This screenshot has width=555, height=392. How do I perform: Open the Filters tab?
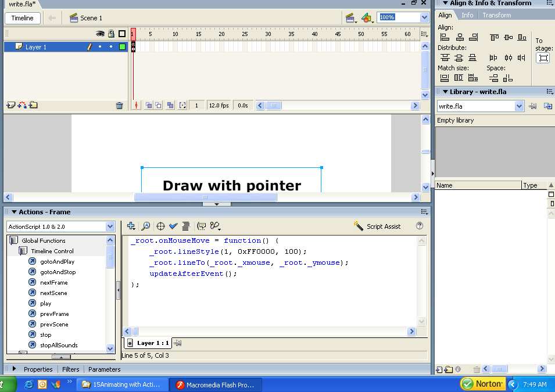pos(71,369)
